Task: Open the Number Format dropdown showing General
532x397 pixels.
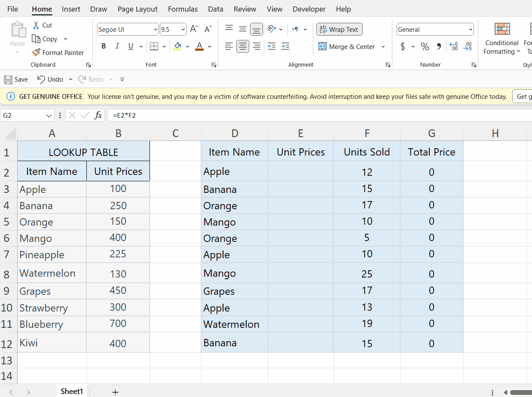Action: [434, 29]
